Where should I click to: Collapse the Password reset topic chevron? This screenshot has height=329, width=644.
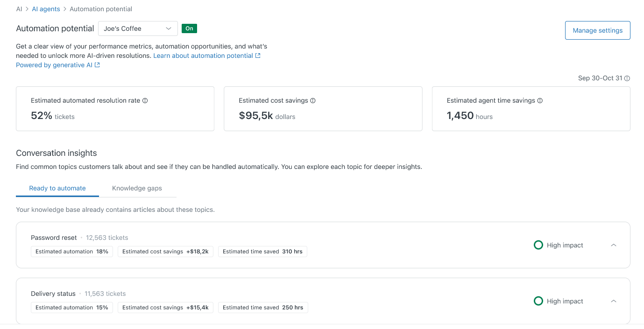(x=614, y=245)
